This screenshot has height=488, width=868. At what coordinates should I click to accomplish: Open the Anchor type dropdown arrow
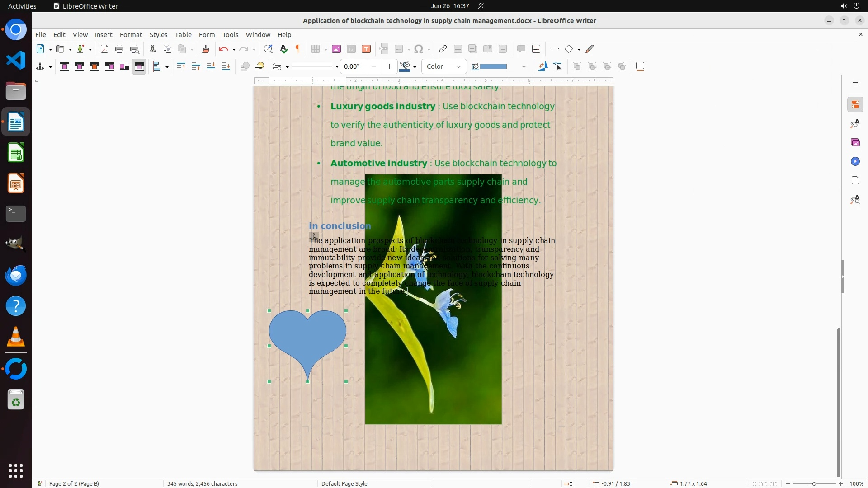pyautogui.click(x=50, y=67)
